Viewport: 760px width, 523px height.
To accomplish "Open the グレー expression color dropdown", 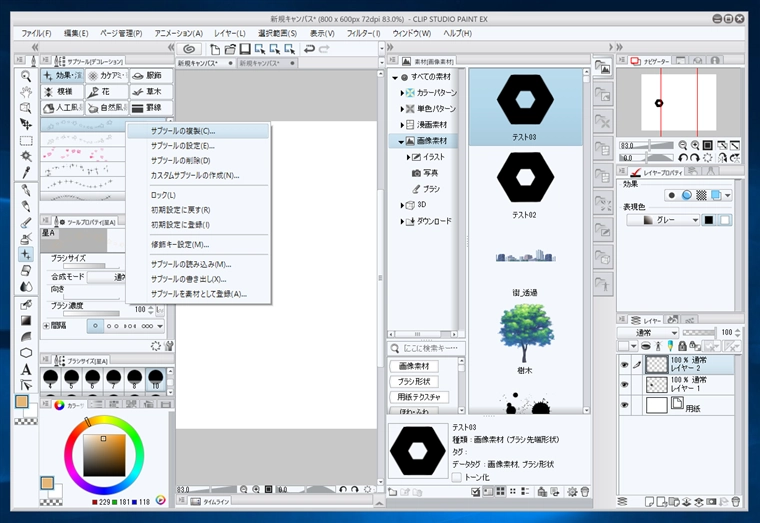I will click(x=663, y=220).
